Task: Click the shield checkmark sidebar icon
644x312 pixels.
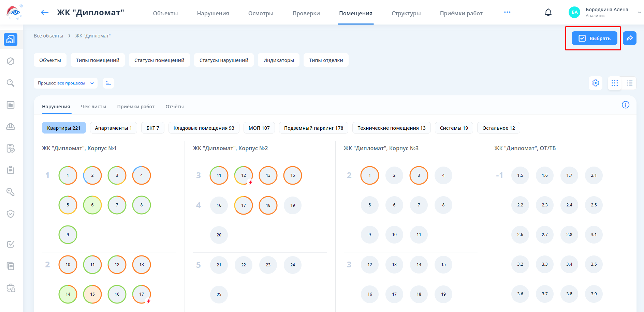Action: pos(11,214)
